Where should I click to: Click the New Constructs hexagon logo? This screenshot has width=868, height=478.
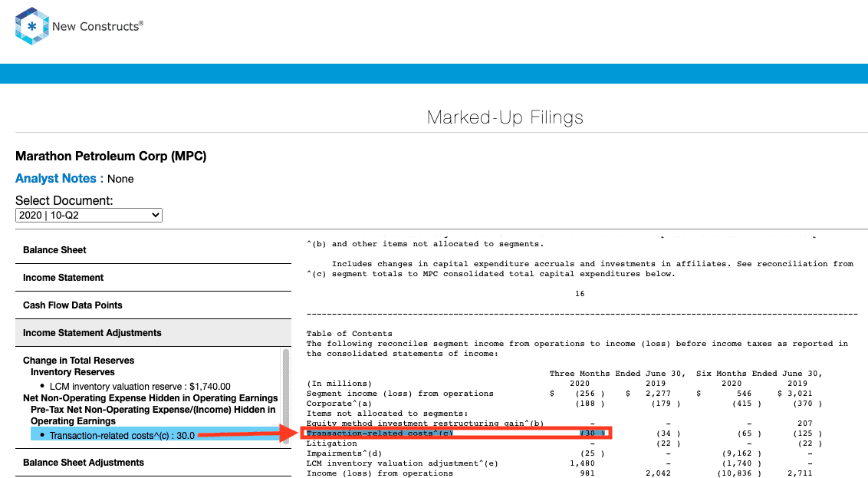click(x=32, y=26)
